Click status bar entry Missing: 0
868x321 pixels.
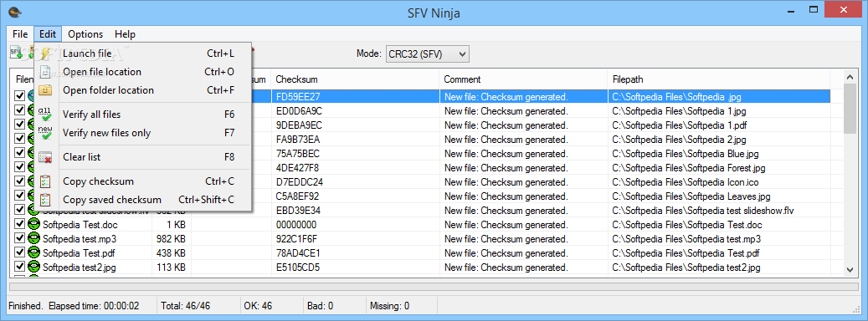(390, 305)
